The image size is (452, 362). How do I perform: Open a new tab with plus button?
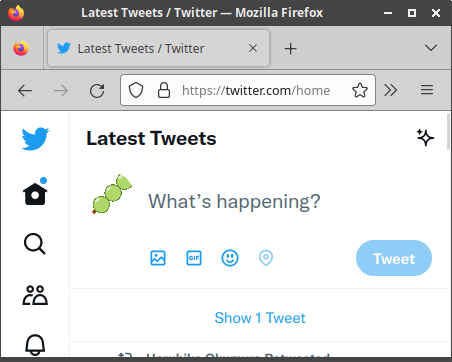290,49
